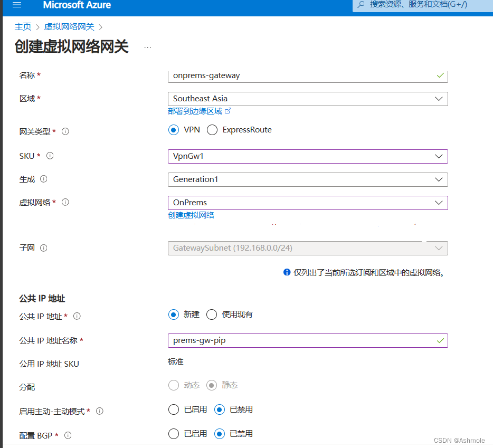The height and width of the screenshot is (448, 493).
Task: Show info tooltip for 子网
Action: coord(44,248)
